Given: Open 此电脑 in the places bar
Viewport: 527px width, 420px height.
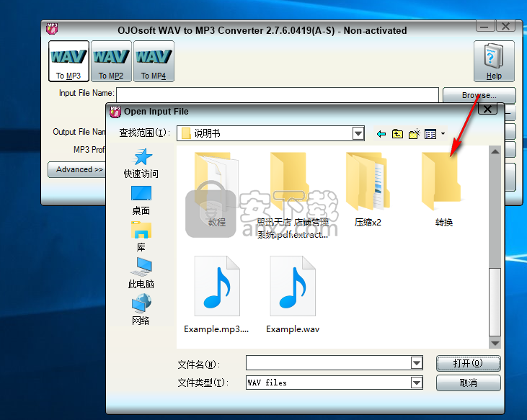Looking at the screenshot, I should pos(141,273).
